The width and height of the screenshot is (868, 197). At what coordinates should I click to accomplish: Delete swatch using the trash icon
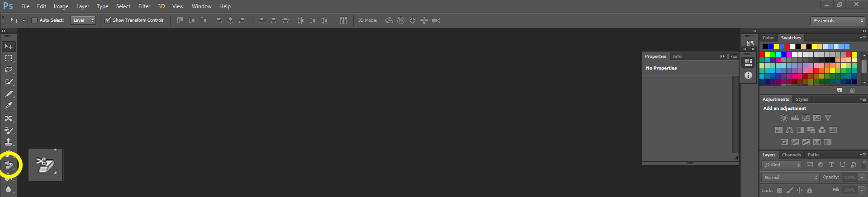pyautogui.click(x=852, y=90)
